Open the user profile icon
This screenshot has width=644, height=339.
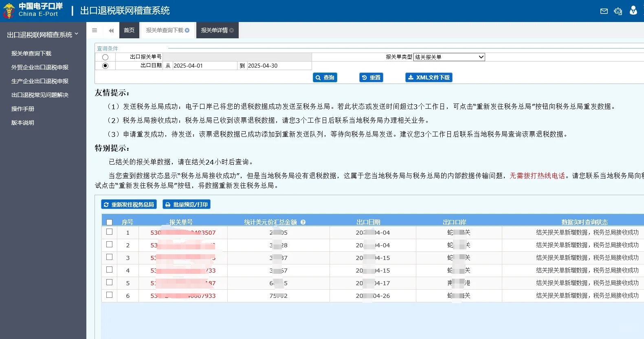(x=633, y=11)
